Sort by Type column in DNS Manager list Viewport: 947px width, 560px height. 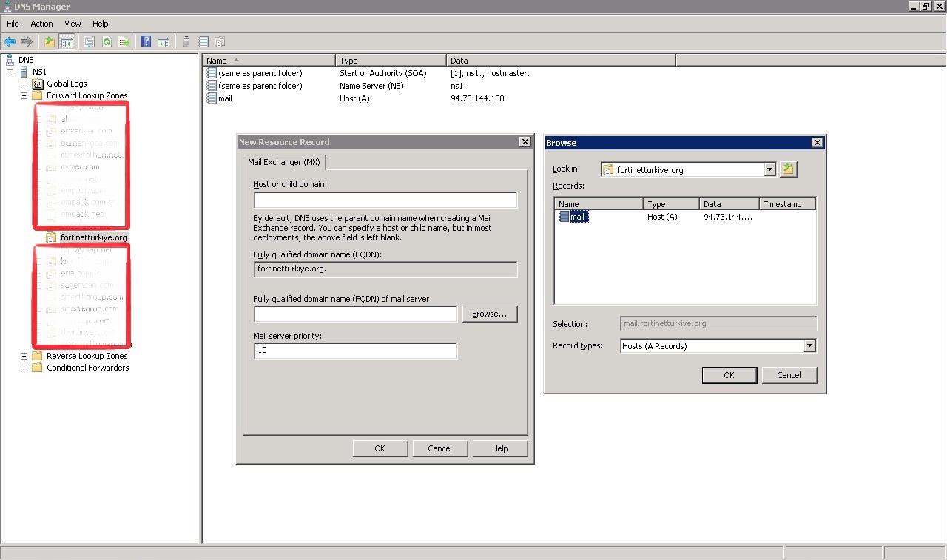click(x=391, y=61)
